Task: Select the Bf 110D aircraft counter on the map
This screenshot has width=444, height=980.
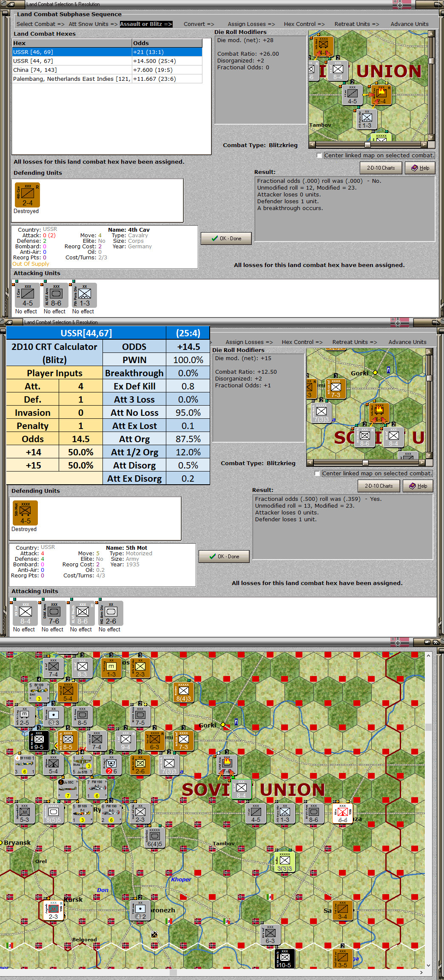Action: [25, 765]
